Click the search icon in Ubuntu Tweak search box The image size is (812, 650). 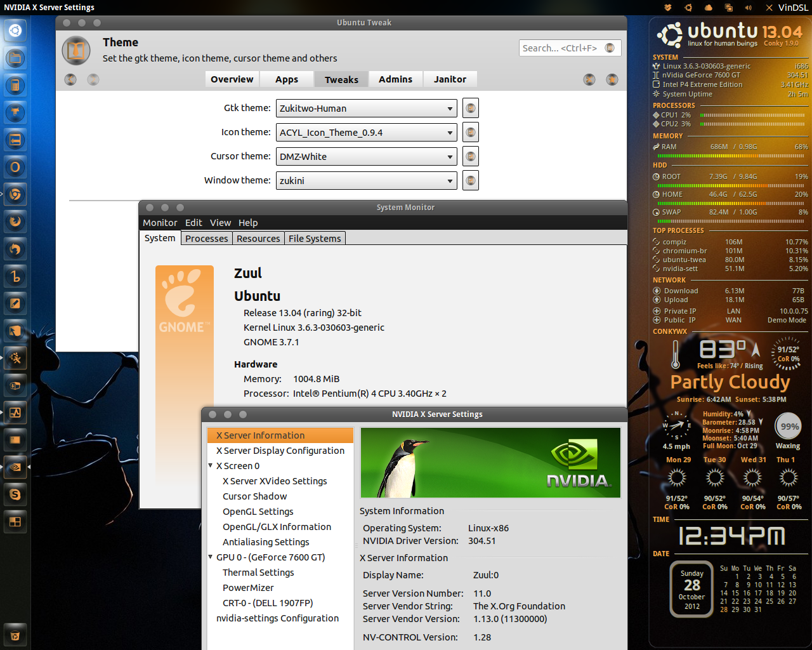tap(610, 48)
